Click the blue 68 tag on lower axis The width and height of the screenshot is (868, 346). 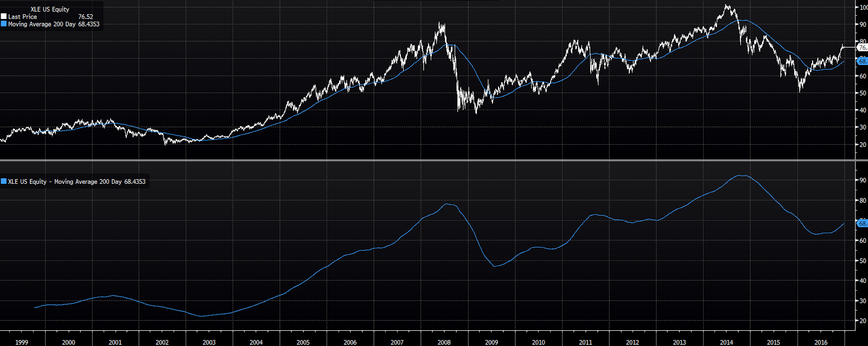(x=862, y=223)
